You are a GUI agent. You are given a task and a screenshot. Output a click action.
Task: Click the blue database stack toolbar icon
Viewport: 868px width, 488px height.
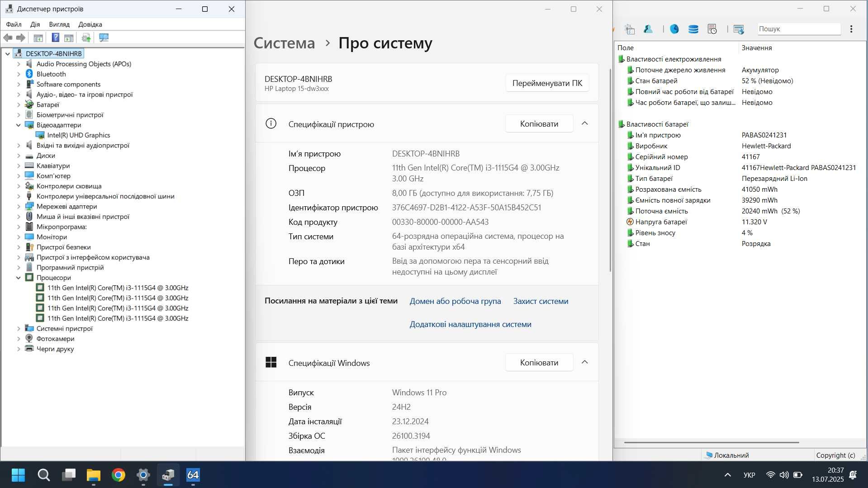click(x=693, y=29)
